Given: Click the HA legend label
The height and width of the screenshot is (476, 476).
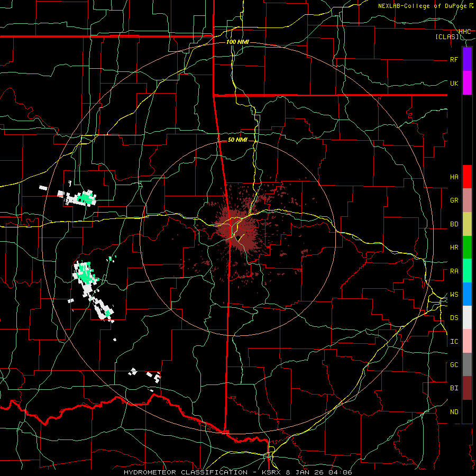Looking at the screenshot, I should [x=454, y=177].
